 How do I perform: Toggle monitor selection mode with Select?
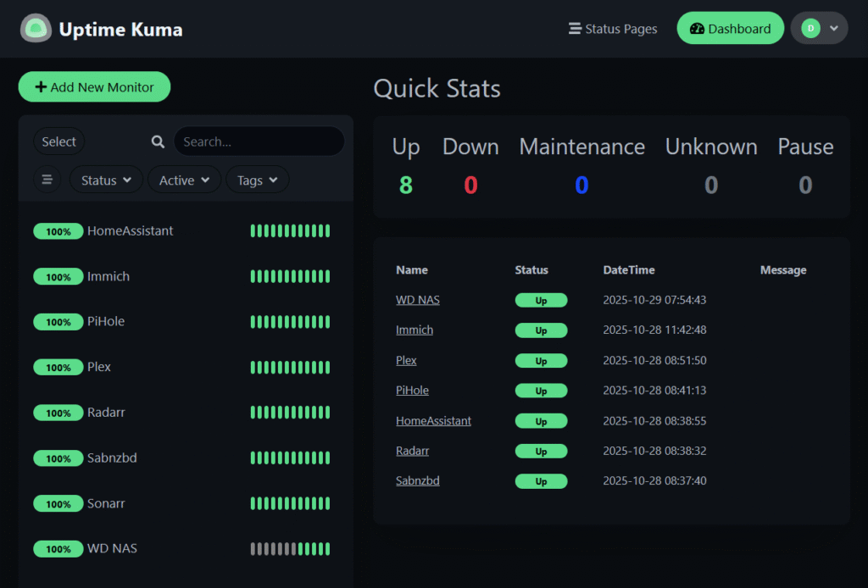coord(59,141)
